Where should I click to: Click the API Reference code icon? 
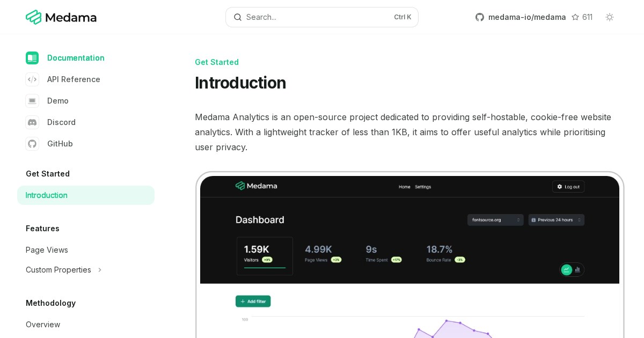[x=32, y=79]
